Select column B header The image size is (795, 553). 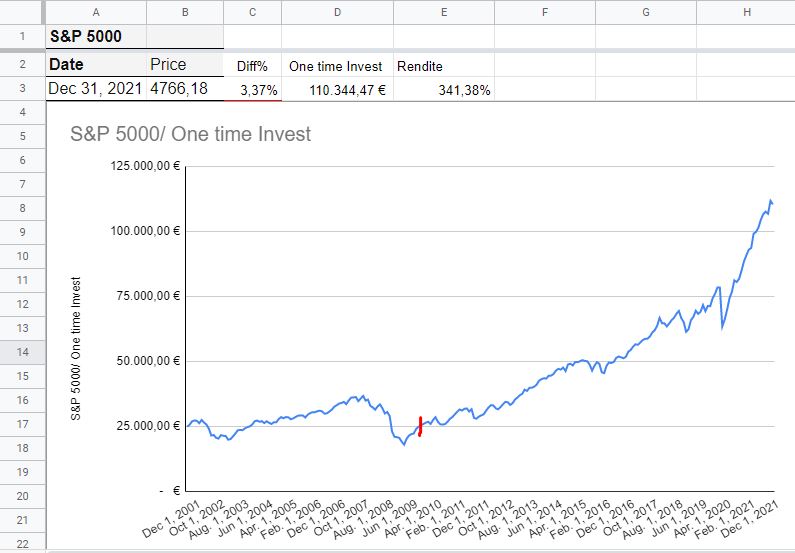[x=185, y=12]
